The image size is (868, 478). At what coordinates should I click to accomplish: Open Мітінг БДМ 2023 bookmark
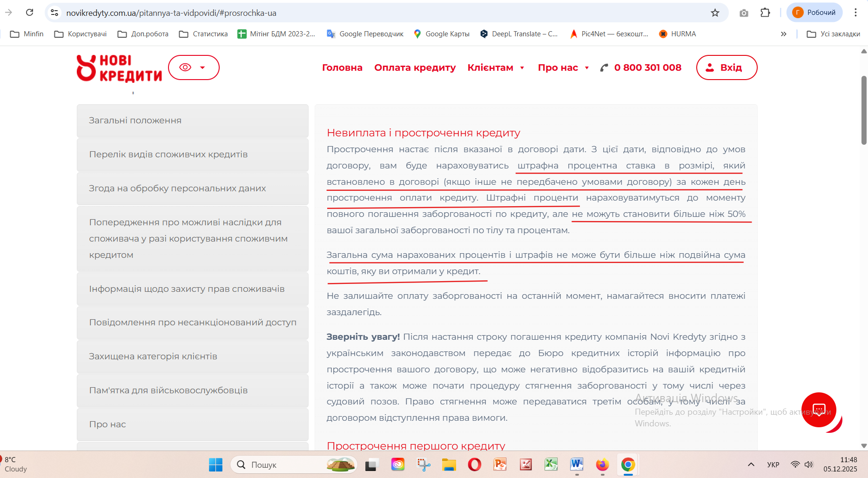click(x=276, y=34)
